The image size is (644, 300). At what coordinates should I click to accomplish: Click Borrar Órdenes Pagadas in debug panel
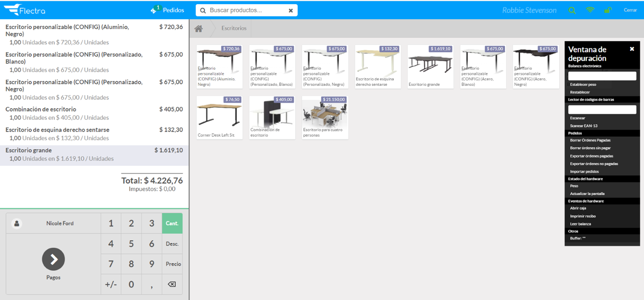click(590, 140)
